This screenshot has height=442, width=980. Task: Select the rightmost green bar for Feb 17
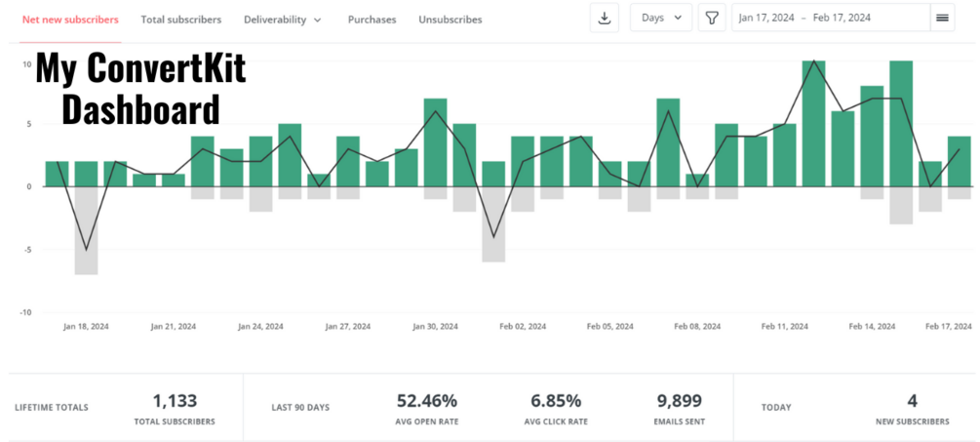coord(960,161)
